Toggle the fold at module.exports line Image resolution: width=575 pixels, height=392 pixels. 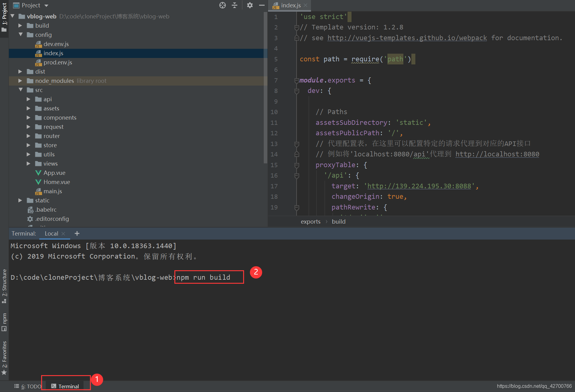297,80
